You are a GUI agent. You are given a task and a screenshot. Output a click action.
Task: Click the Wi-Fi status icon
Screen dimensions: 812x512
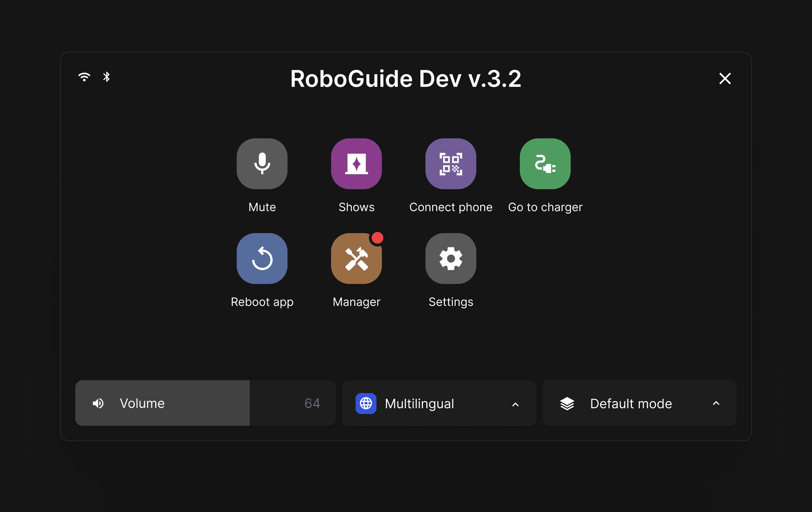(84, 77)
